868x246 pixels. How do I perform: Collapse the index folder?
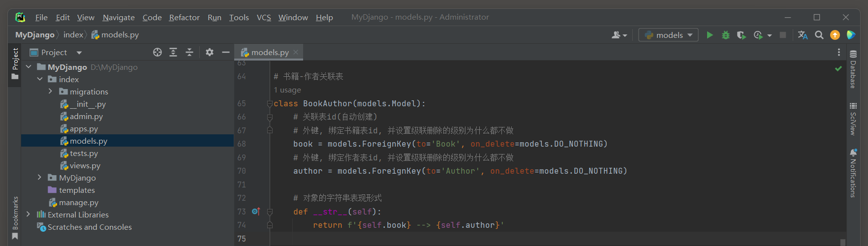tap(40, 79)
